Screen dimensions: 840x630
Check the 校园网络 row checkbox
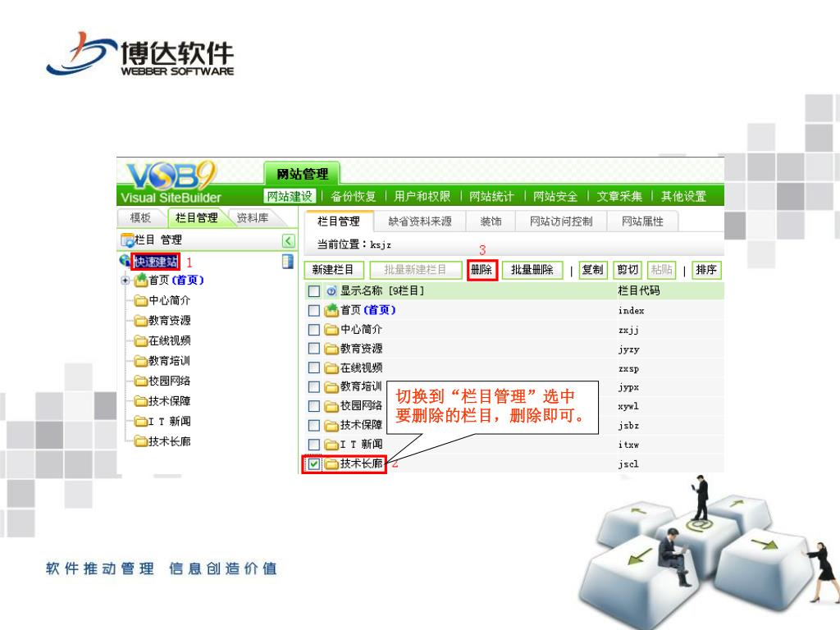pyautogui.click(x=314, y=406)
